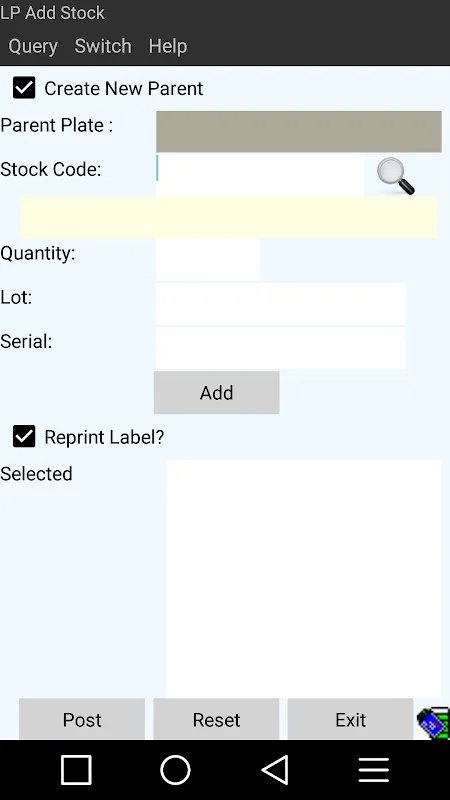The image size is (450, 800).
Task: Open the Switch menu
Action: click(103, 46)
